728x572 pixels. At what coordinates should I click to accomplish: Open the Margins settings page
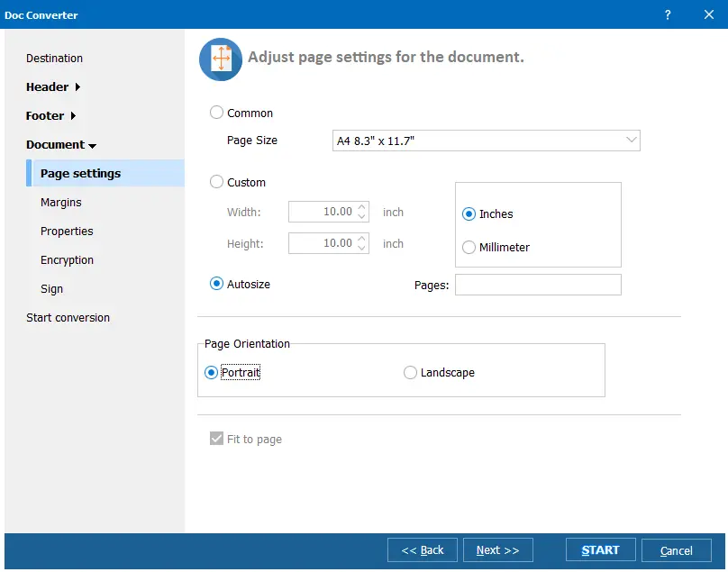[x=61, y=203]
